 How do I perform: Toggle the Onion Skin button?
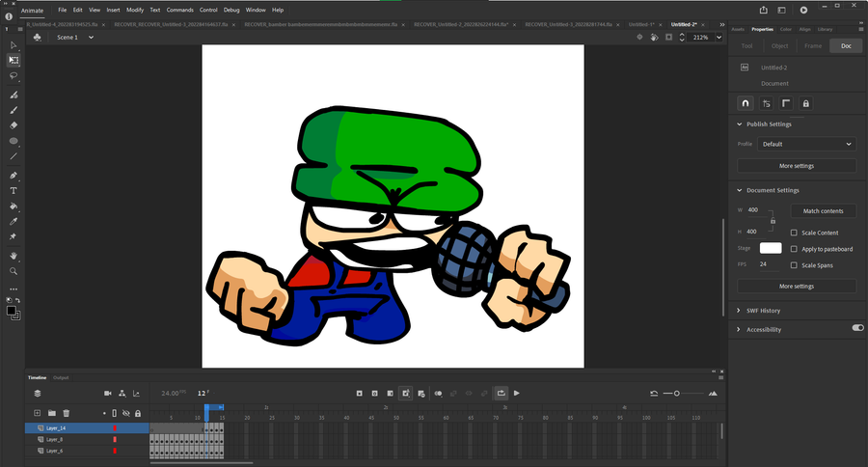click(439, 394)
